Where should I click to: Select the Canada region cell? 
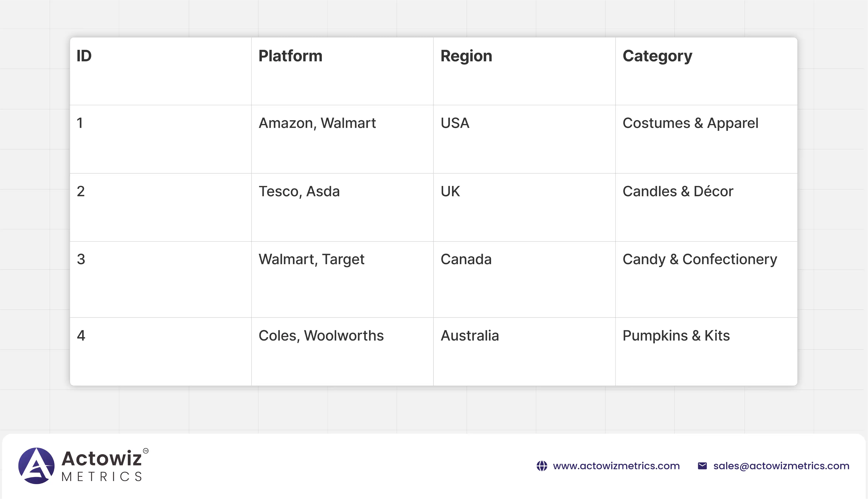[466, 259]
